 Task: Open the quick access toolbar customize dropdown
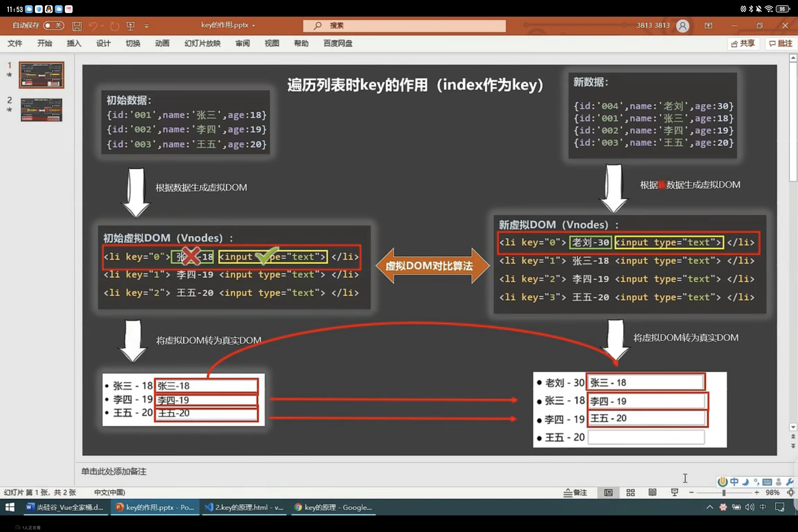[147, 26]
